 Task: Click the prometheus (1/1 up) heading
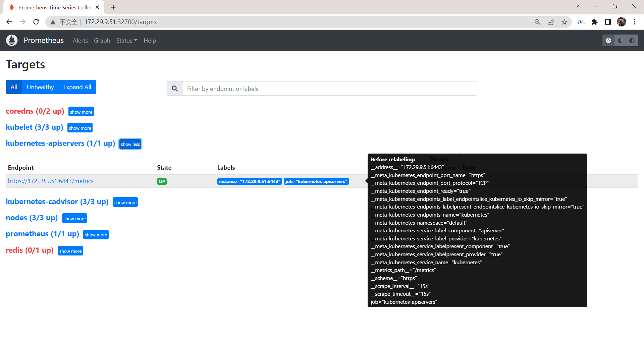point(43,234)
